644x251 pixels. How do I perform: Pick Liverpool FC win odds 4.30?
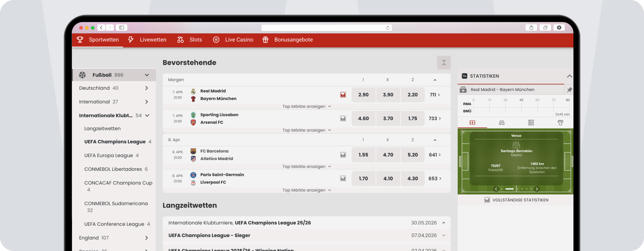click(413, 178)
